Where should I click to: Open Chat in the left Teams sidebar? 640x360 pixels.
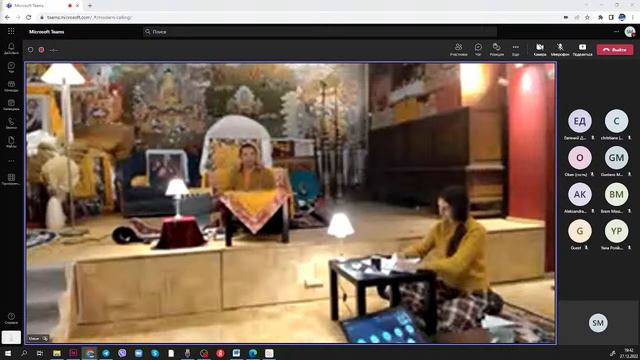tap(11, 67)
